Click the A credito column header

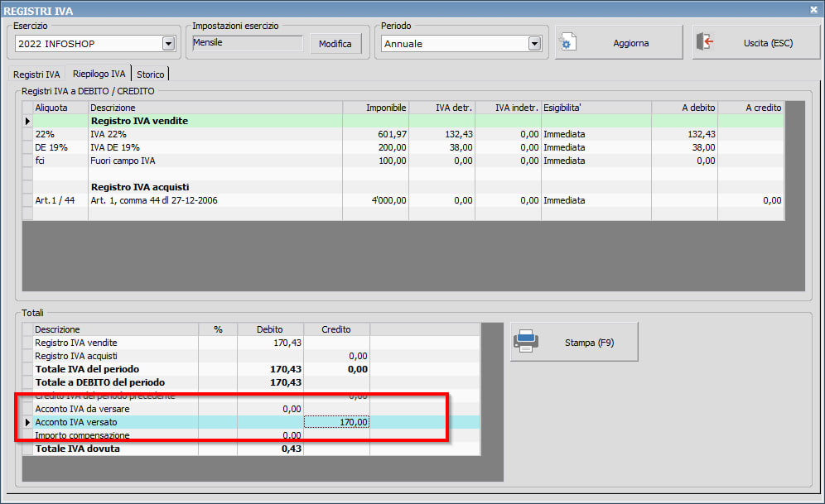pos(751,108)
